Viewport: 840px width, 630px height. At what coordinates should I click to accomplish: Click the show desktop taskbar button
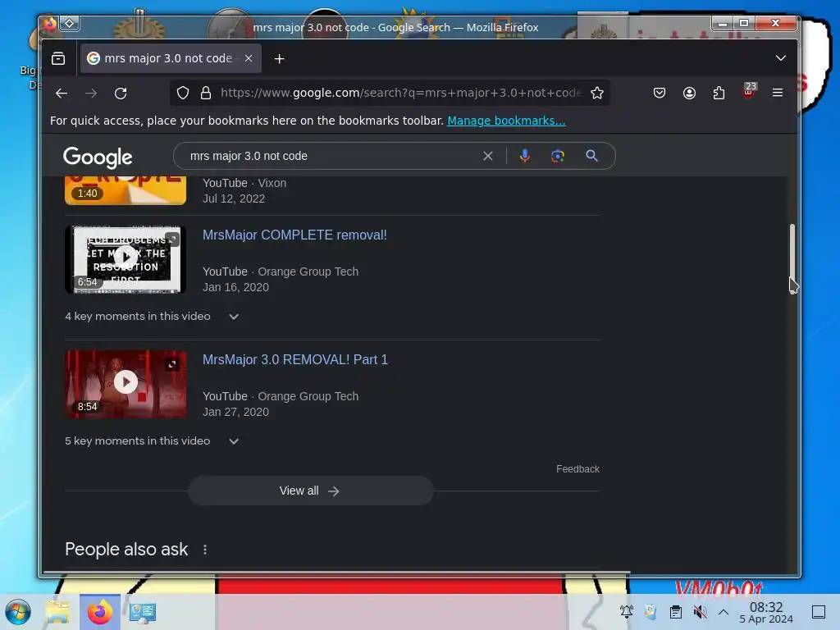(819, 611)
